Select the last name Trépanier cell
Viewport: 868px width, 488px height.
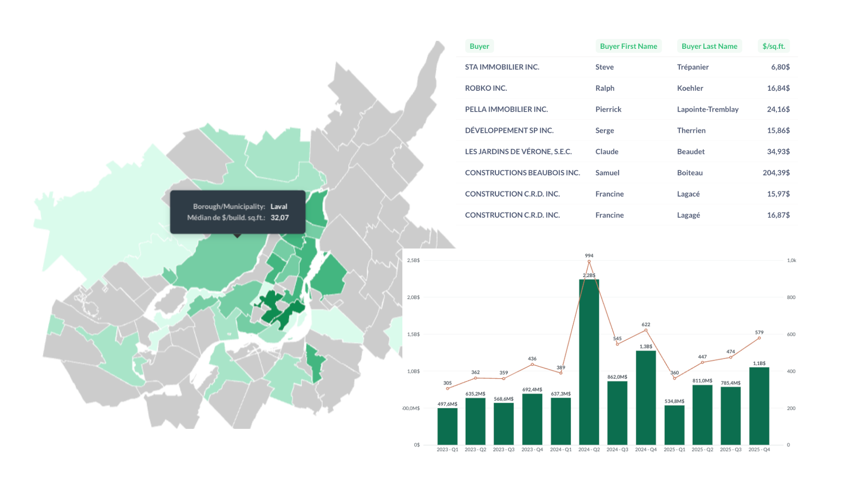click(x=693, y=67)
